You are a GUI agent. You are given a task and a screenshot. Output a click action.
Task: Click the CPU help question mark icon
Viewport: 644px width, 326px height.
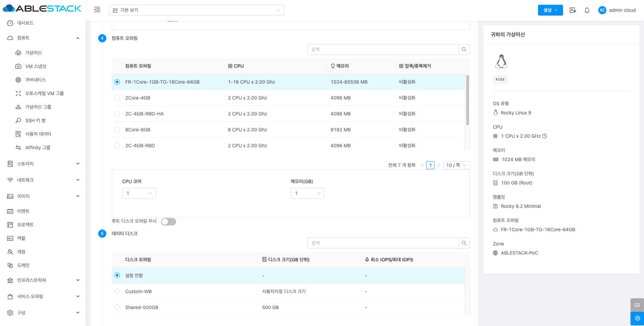click(x=544, y=136)
